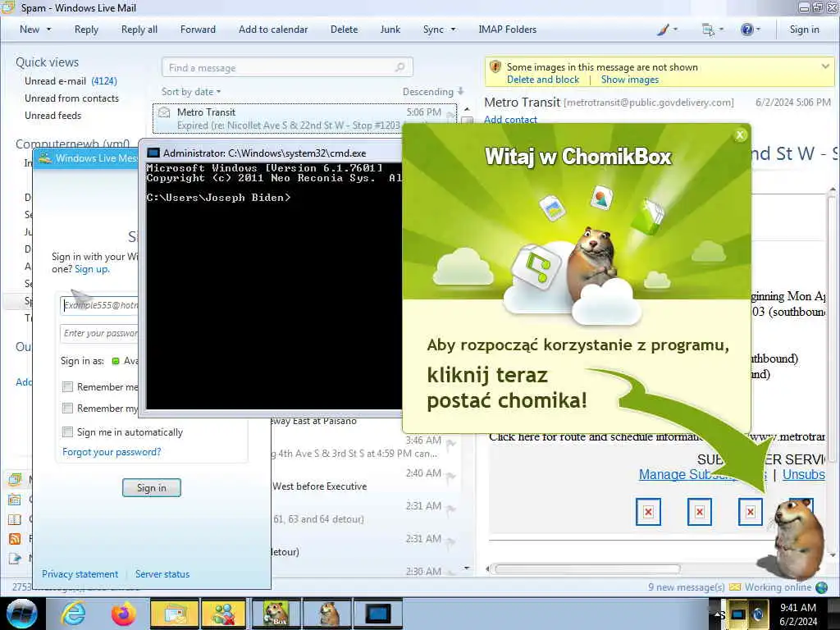Open the Menus icon in mail toolbar
The image size is (840, 630).
tap(708, 30)
